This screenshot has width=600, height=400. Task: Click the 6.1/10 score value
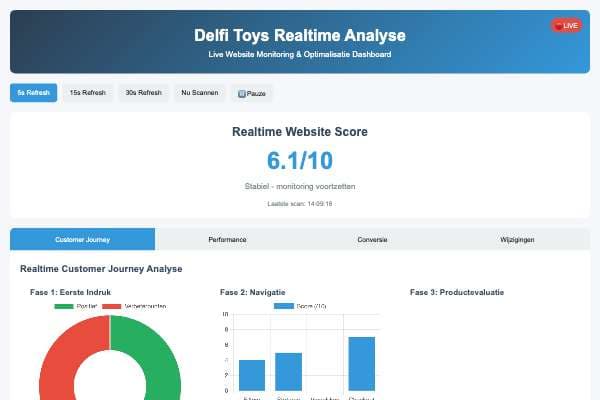pyautogui.click(x=300, y=160)
